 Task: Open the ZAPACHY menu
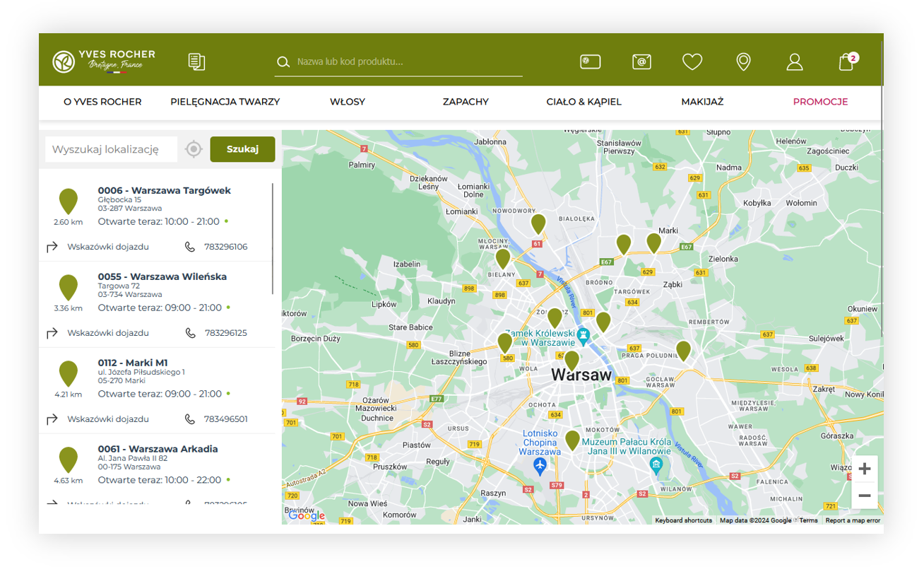[x=466, y=102]
